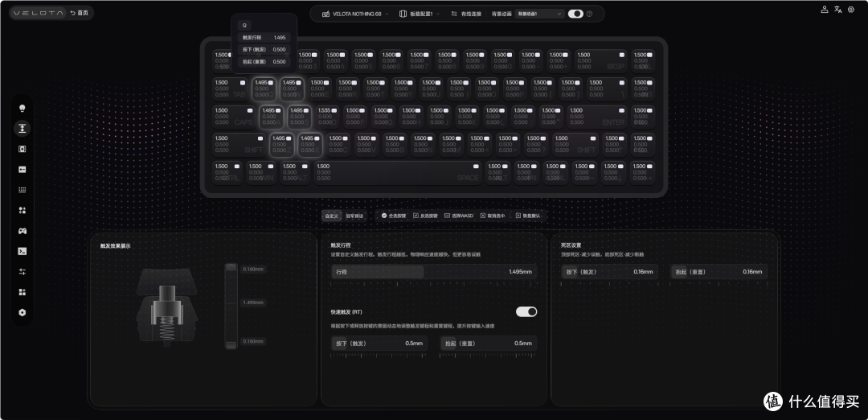The height and width of the screenshot is (420, 868).
Task: Select the highlighted Z key
Action: 282,145
